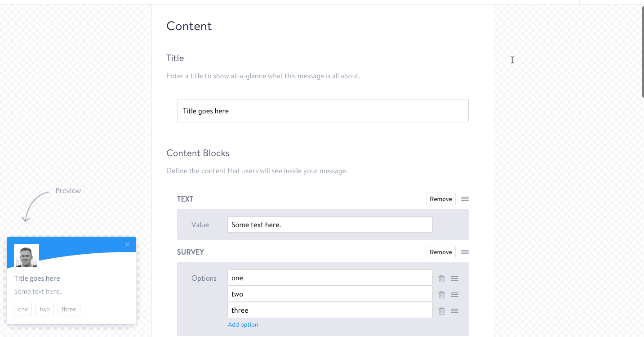Click the 'Add option' link
The height and width of the screenshot is (337, 644).
click(x=243, y=324)
